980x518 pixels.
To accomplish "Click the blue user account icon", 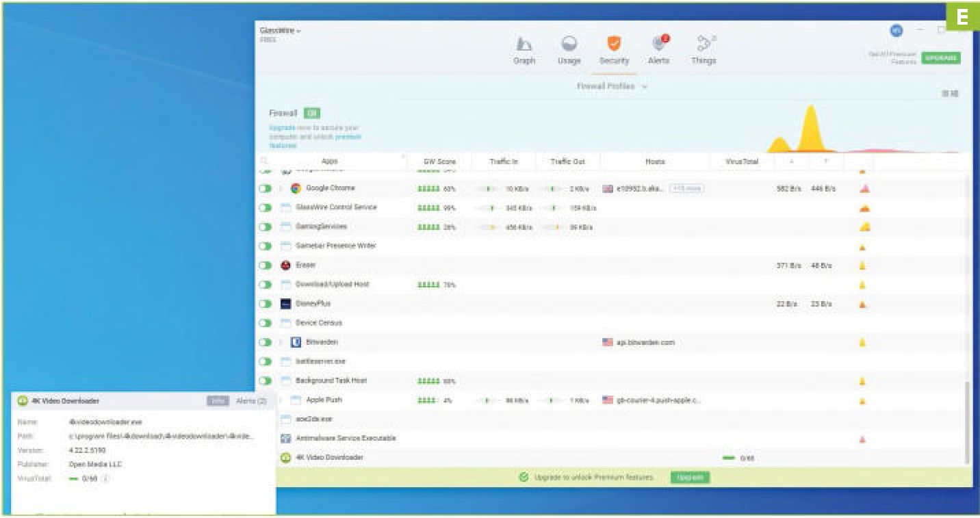I will 896,31.
